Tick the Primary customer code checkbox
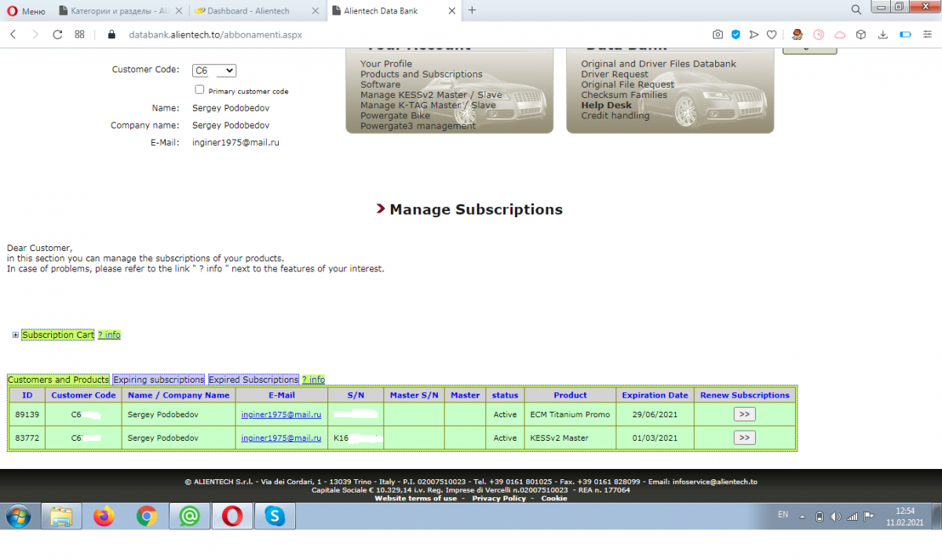 (x=199, y=90)
